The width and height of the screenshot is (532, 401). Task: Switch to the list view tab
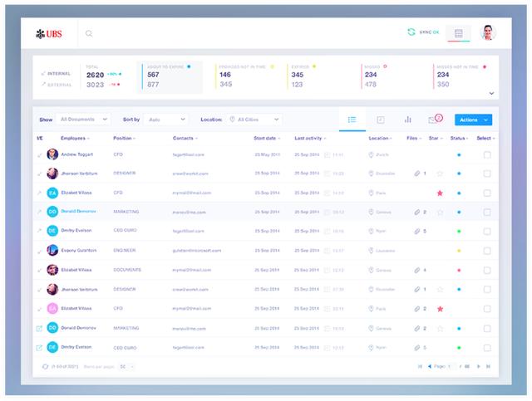coord(352,120)
